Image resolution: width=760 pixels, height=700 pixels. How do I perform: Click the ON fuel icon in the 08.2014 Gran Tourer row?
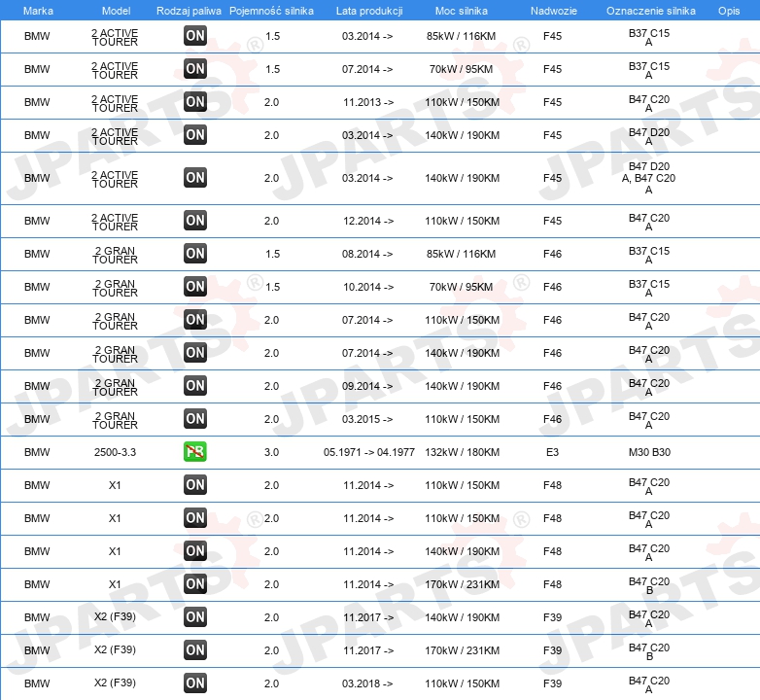tap(195, 254)
